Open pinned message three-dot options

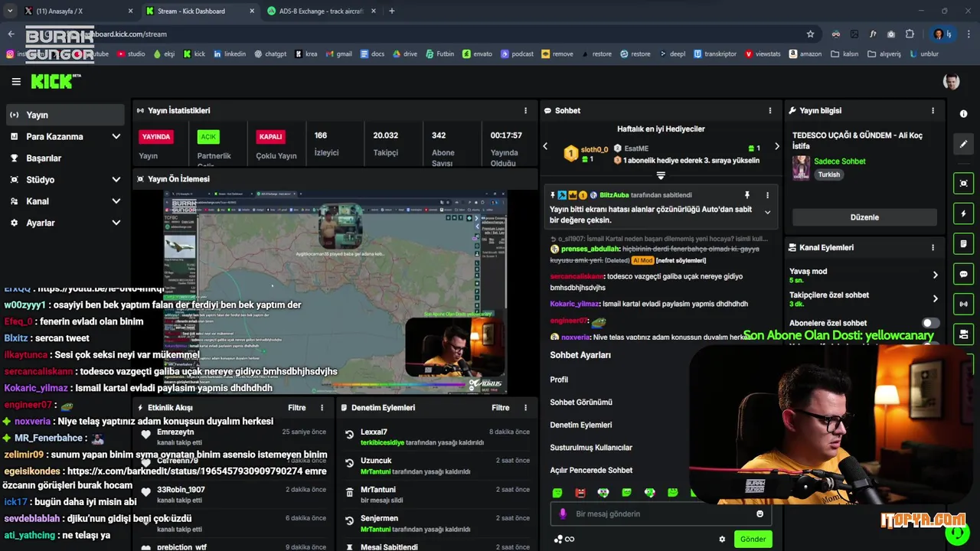pyautogui.click(x=767, y=195)
